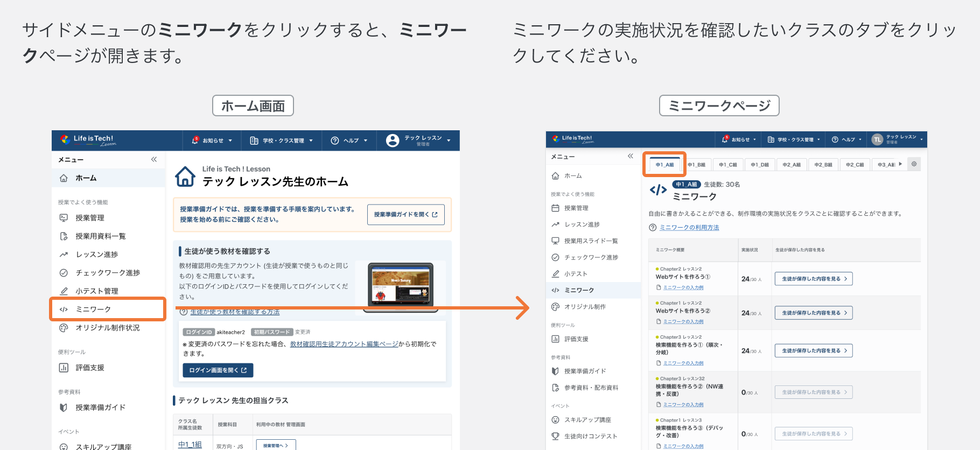
Task: View saved content for Webサイトを作ろう②
Action: click(x=814, y=313)
